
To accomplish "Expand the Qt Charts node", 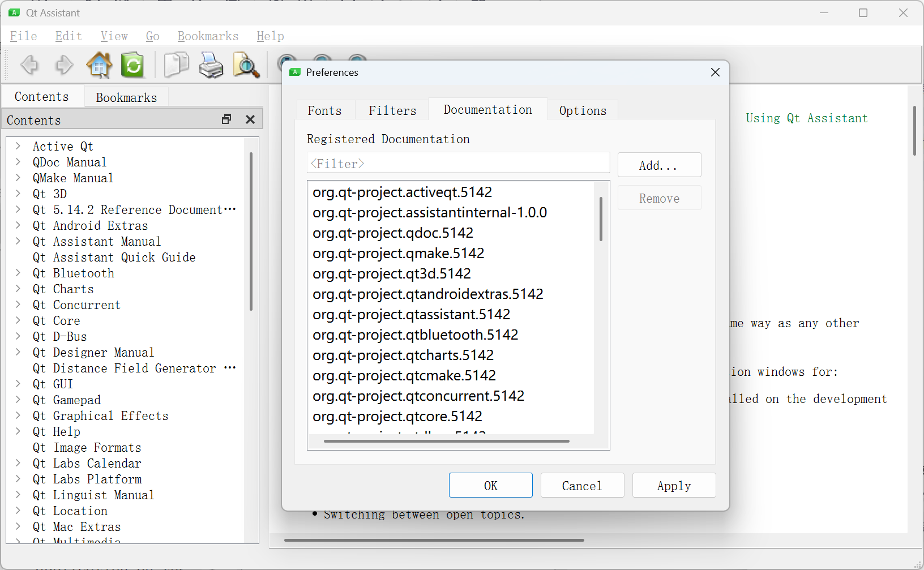I will click(x=18, y=289).
